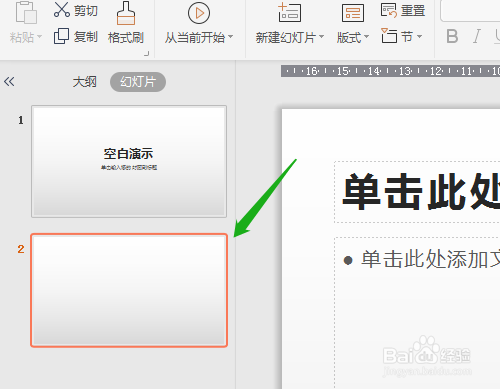Open the clipboard group dialog launcher

146,53
